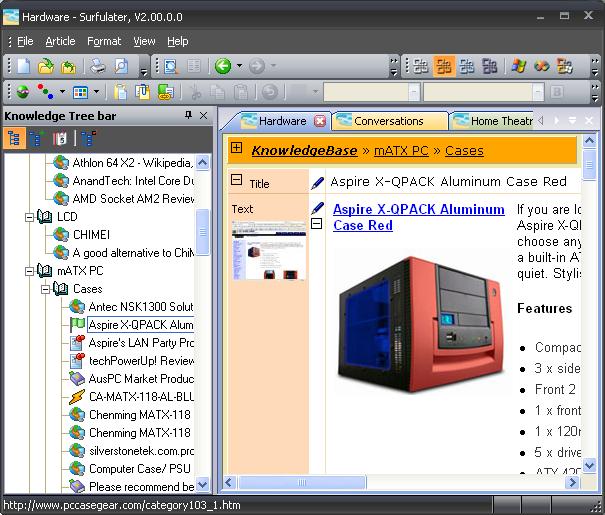Image resolution: width=605 pixels, height=515 pixels.
Task: Click the clipboard paste article icon
Action: [121, 92]
